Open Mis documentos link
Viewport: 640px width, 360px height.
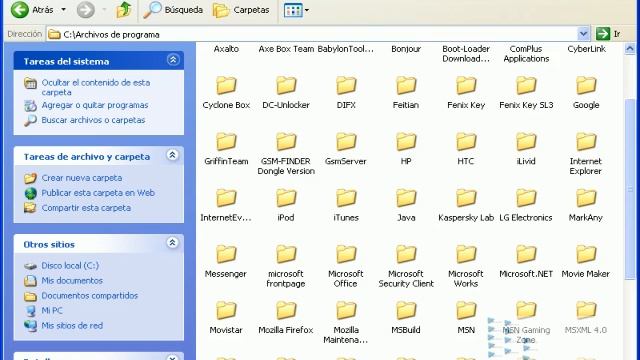63,281
